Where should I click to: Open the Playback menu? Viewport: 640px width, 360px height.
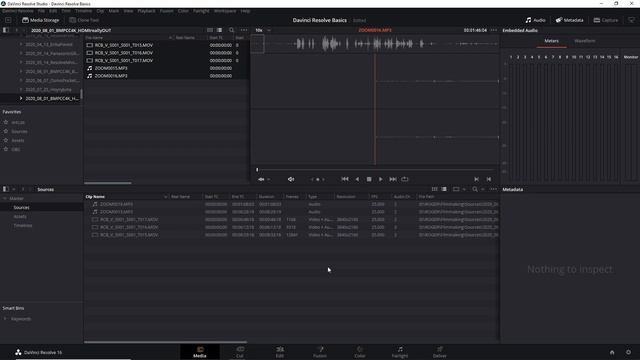(146, 11)
